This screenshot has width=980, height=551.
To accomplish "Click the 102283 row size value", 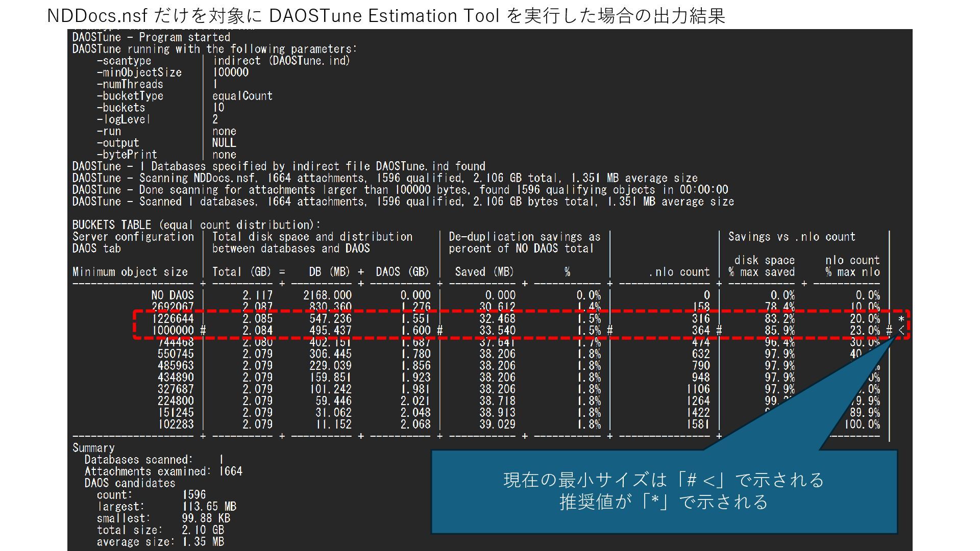I will click(x=176, y=424).
